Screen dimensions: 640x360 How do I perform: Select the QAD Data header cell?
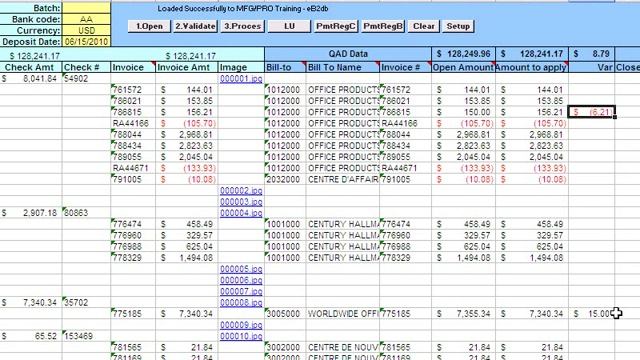click(x=348, y=54)
